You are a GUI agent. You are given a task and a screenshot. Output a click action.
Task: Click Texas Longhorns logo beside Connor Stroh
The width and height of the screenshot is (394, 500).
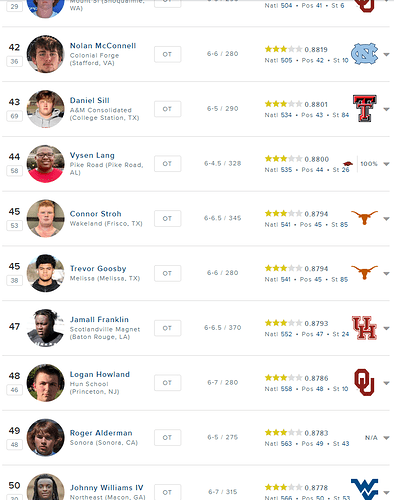pos(364,218)
